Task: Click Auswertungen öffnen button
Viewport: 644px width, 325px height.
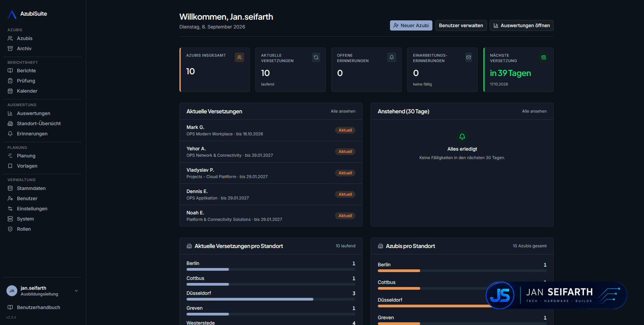Action: (x=522, y=25)
